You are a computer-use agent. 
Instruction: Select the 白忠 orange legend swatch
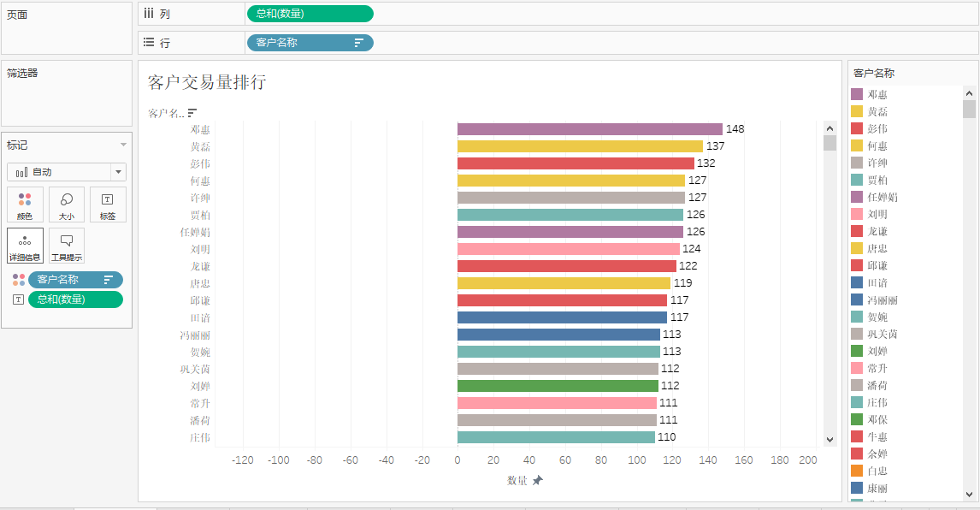click(x=857, y=471)
